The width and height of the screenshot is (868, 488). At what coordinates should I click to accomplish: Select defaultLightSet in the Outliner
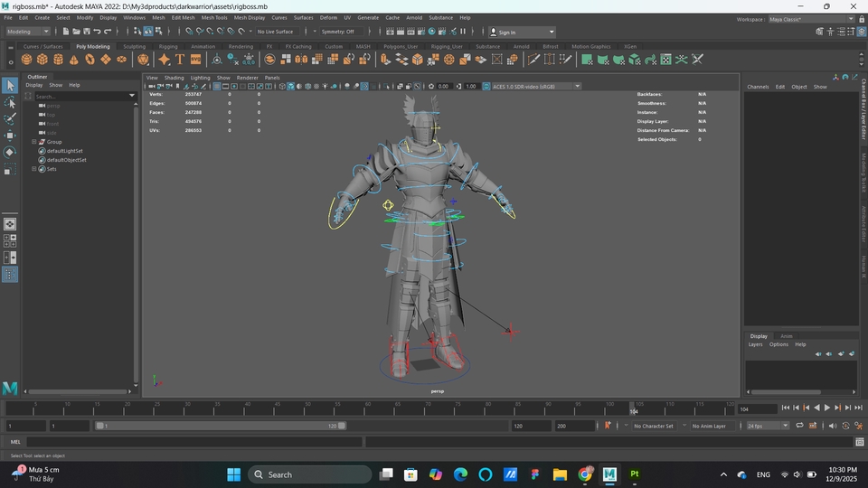tap(65, 151)
